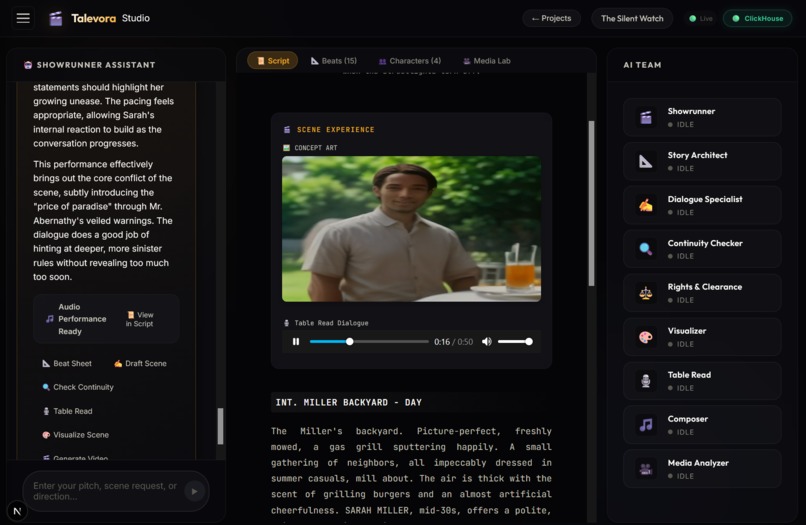Switch to the Script tab
This screenshot has height=525, width=806.
click(x=272, y=61)
